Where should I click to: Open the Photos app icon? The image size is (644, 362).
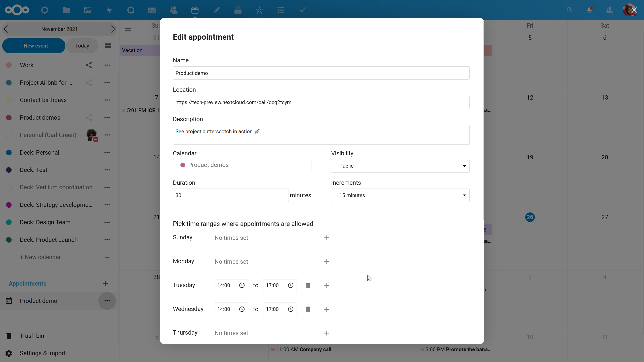tap(88, 10)
